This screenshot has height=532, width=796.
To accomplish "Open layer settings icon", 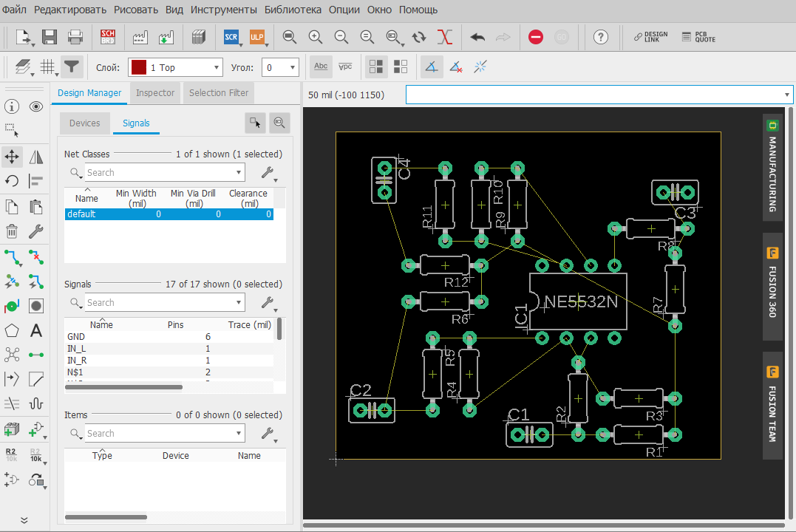I will (x=24, y=67).
